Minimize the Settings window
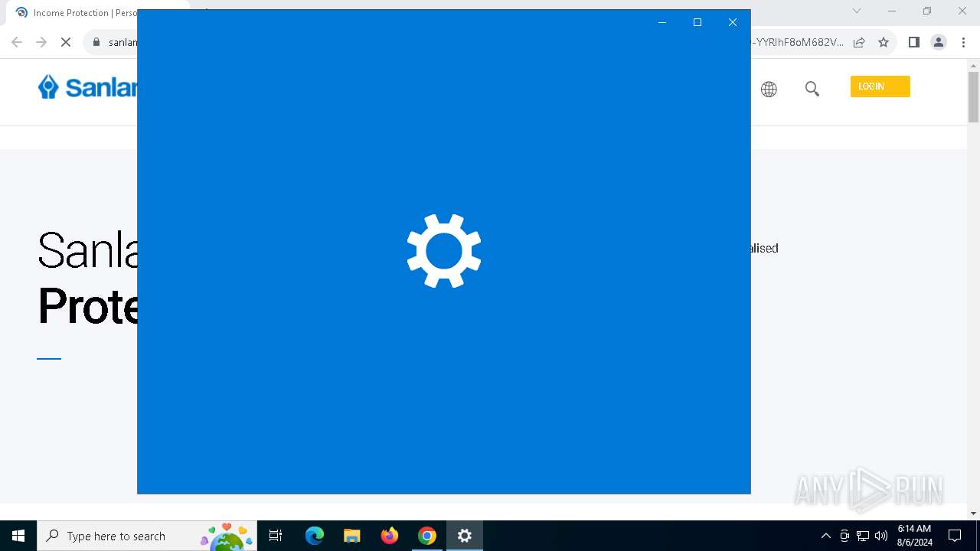This screenshot has width=980, height=551. (662, 22)
